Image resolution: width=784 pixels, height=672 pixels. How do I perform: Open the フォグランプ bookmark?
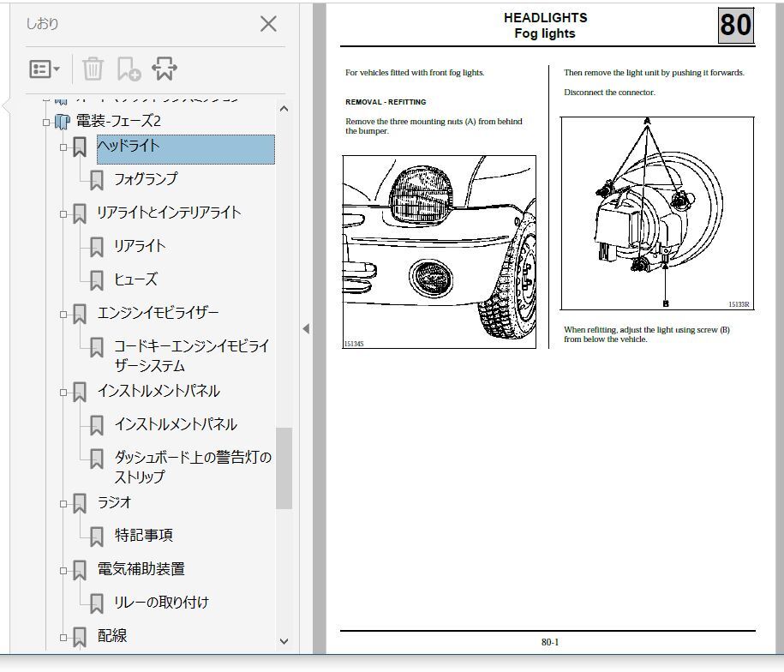point(146,179)
